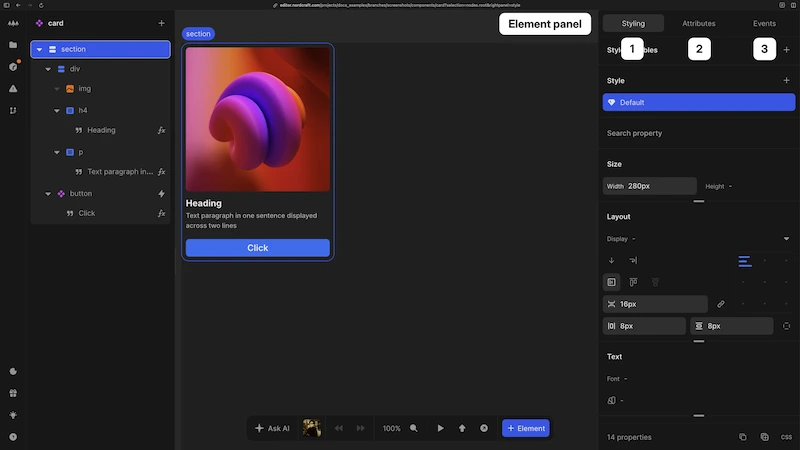The height and width of the screenshot is (450, 800).
Task: Click the browser back arrow at the top left
Action: 18,5
